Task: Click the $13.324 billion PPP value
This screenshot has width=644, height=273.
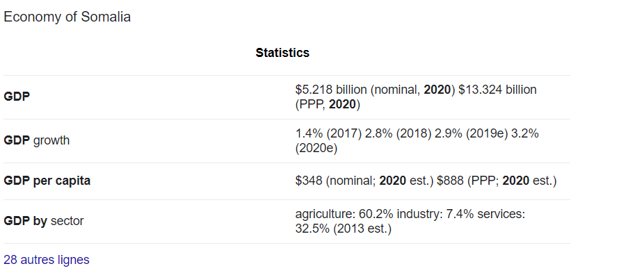Action: (x=497, y=90)
